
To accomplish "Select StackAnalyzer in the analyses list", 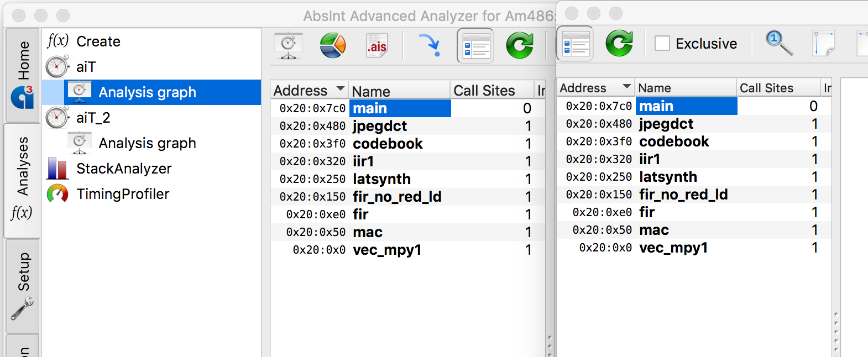I will click(x=124, y=169).
